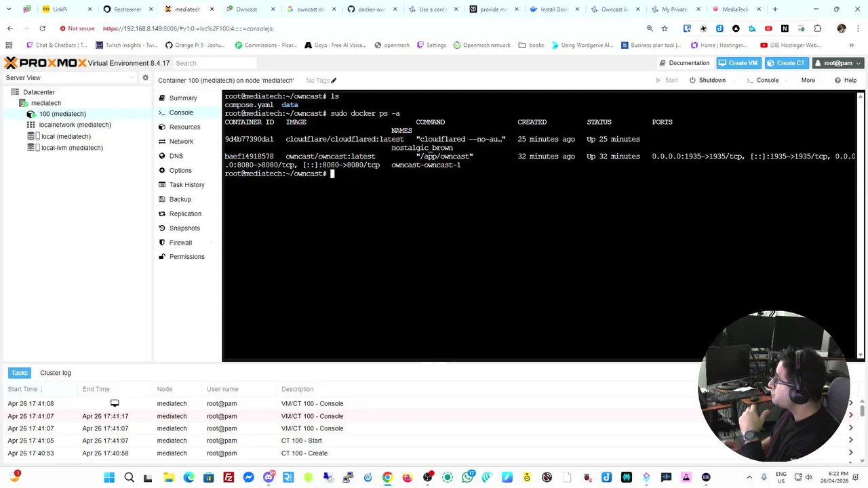
Task: Open WhatsApp from the taskbar
Action: tap(467, 477)
